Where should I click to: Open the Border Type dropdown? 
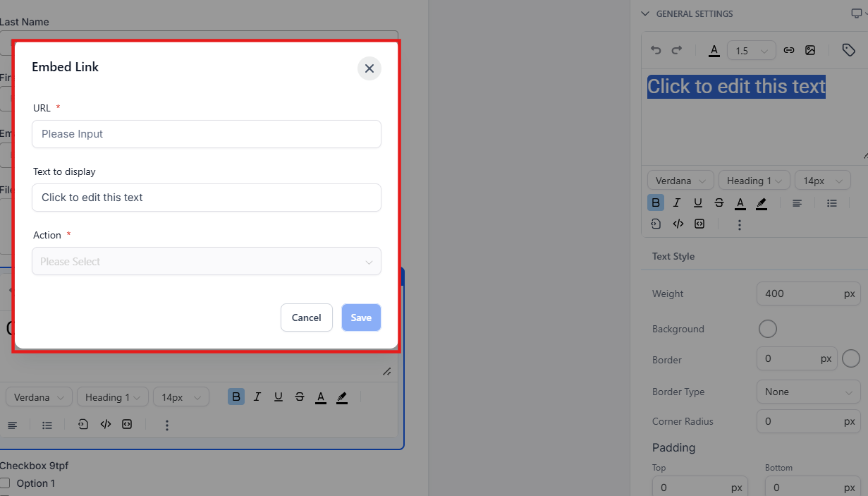809,392
